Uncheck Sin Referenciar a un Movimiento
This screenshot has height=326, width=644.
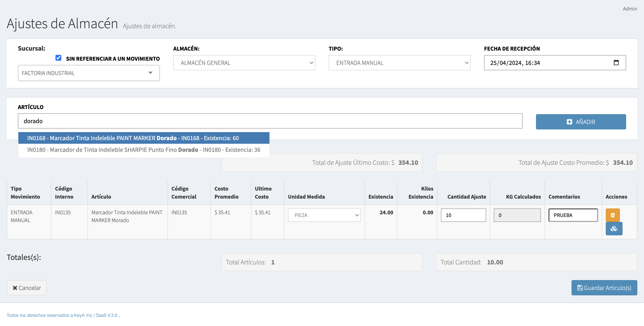(x=58, y=58)
